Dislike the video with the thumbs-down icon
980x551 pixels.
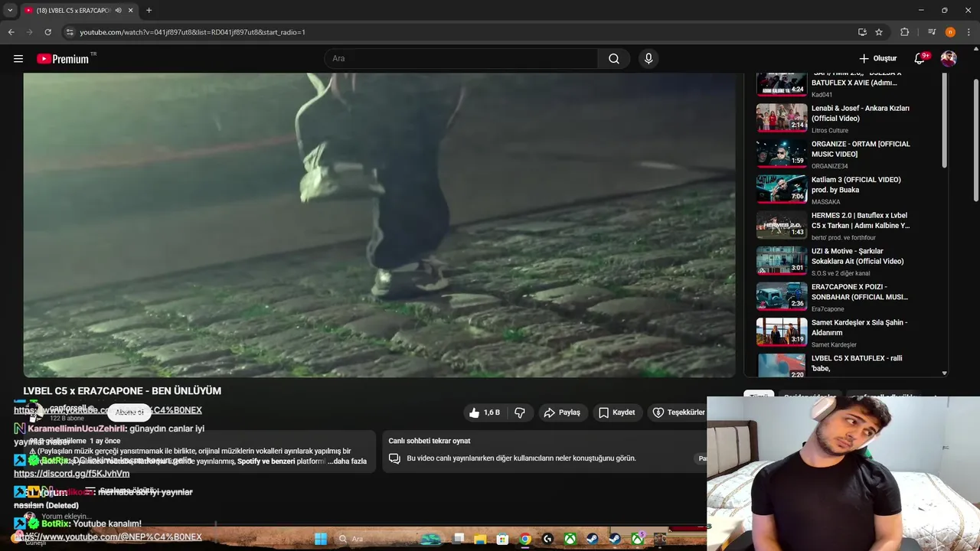coord(520,412)
